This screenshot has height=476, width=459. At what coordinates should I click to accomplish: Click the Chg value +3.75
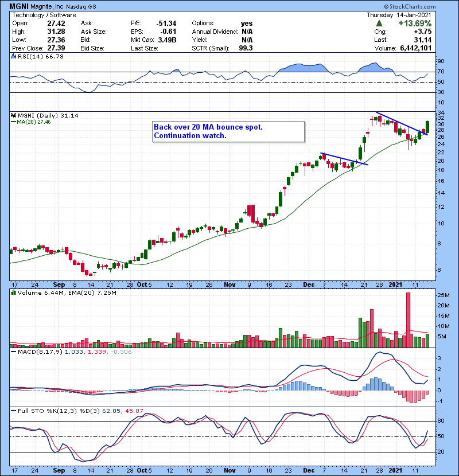[x=422, y=32]
